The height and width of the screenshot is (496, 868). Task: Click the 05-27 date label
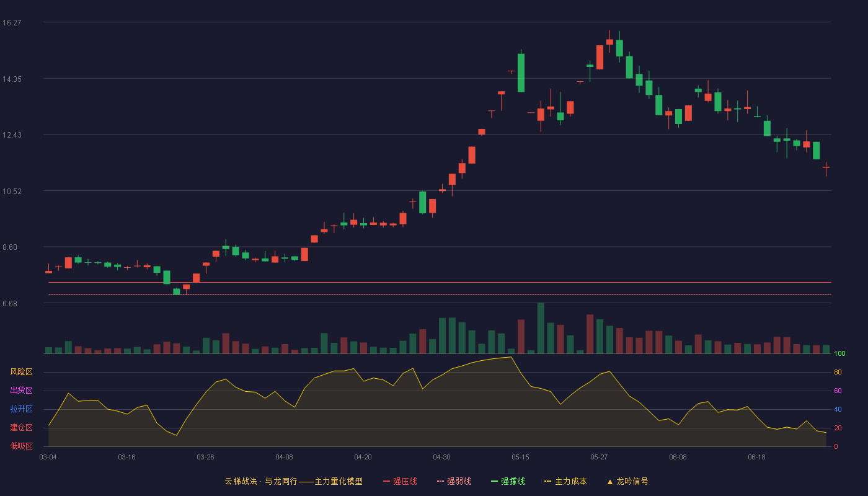pyautogui.click(x=599, y=457)
